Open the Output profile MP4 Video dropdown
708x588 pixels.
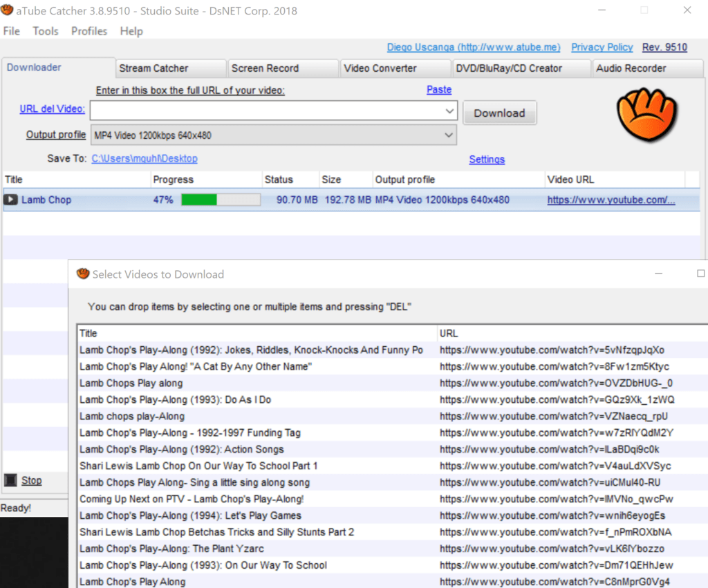click(x=448, y=135)
